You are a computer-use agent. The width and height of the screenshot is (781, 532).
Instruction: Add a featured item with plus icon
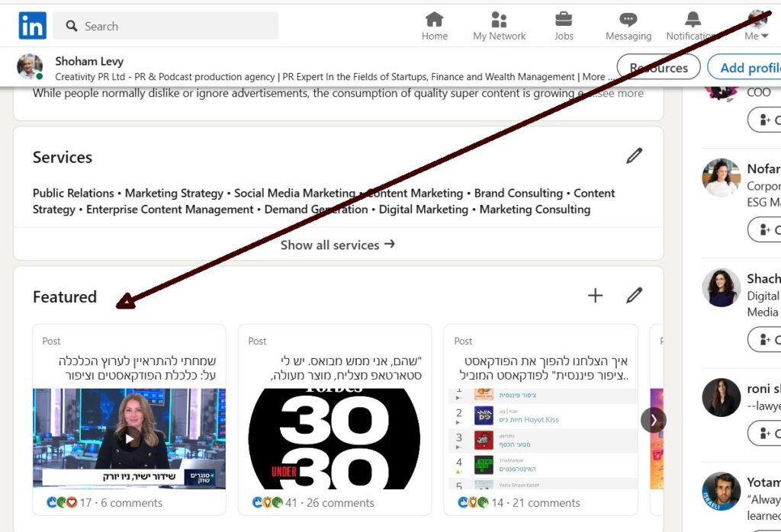coord(595,296)
